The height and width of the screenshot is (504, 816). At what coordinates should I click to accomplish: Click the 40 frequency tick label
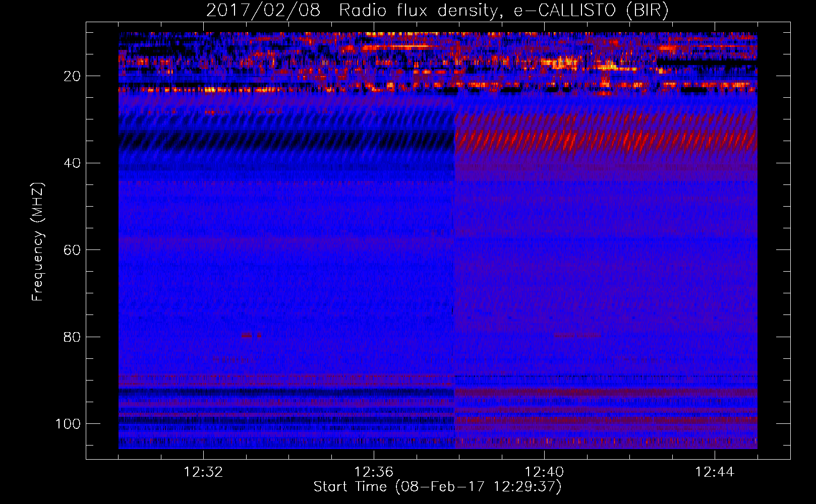72,163
